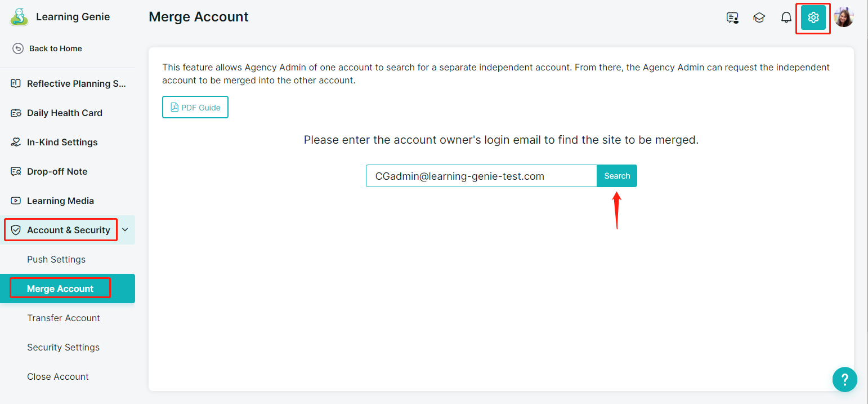This screenshot has height=404, width=868.
Task: Select Close Account submenu item
Action: click(58, 376)
